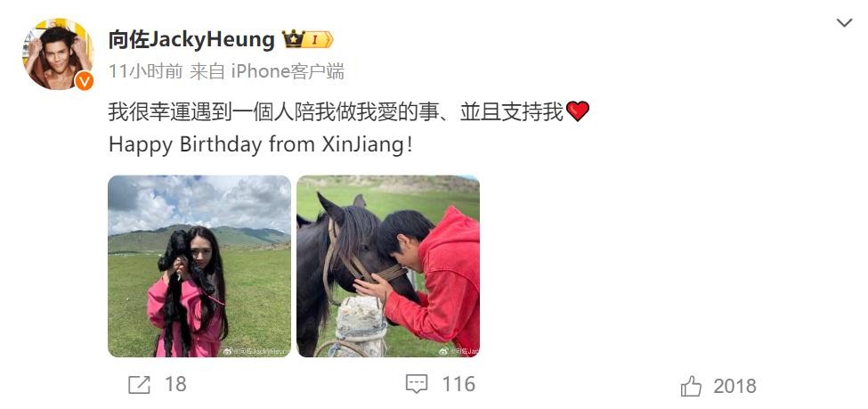This screenshot has height=409, width=868.
Task: Open the username 向佐JackyHeung link
Action: pyautogui.click(x=191, y=40)
